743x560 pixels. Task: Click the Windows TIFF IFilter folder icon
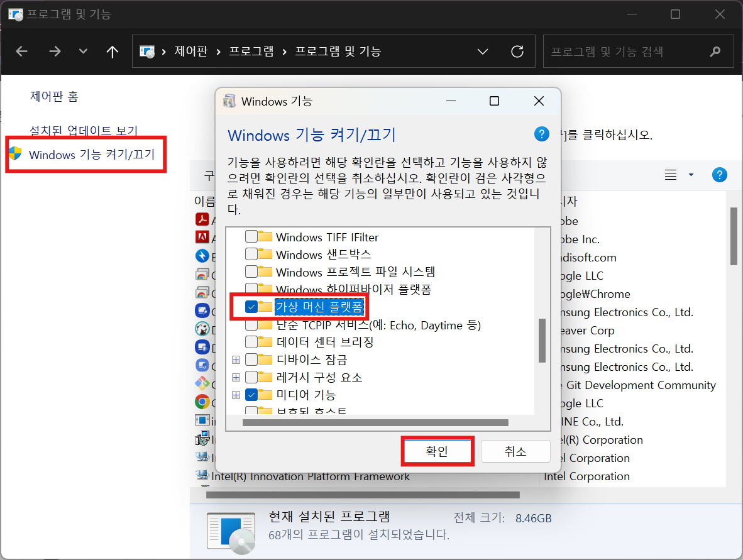265,236
